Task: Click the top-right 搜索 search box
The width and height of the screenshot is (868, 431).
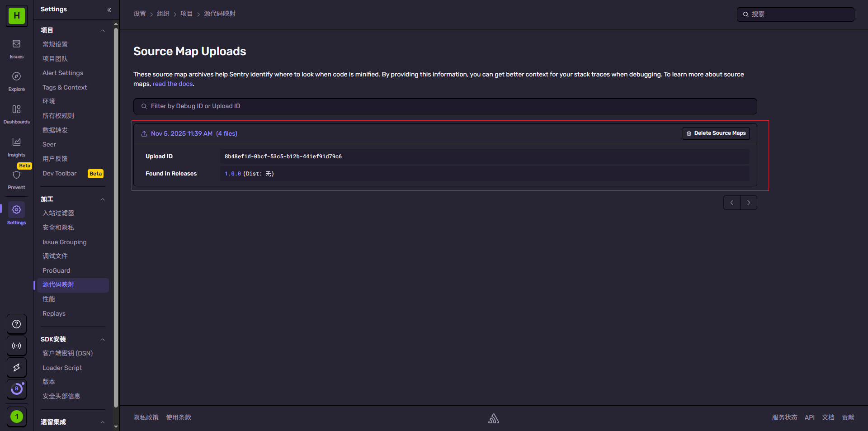Action: tap(795, 14)
